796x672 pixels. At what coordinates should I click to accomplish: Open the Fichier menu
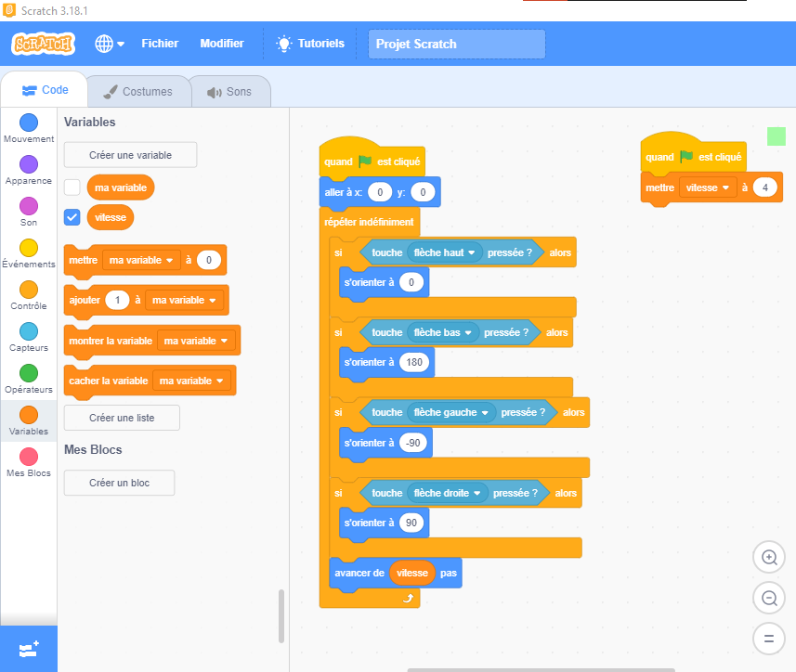(160, 44)
